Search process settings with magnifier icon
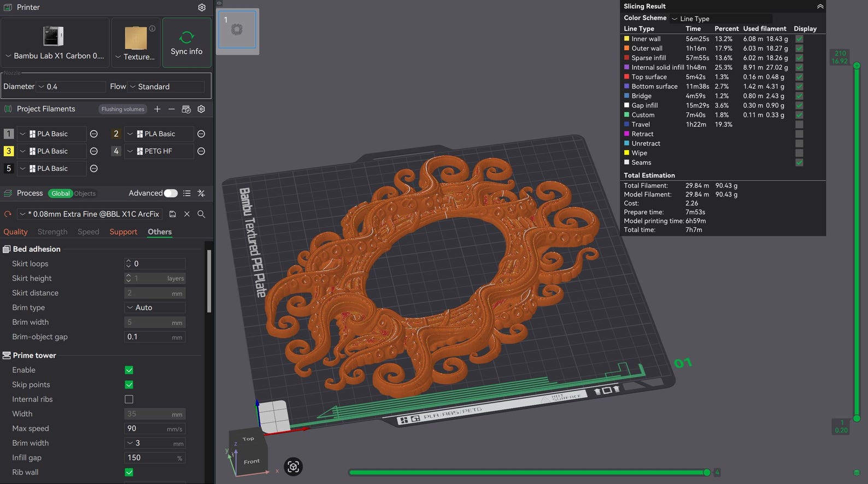 coord(201,214)
